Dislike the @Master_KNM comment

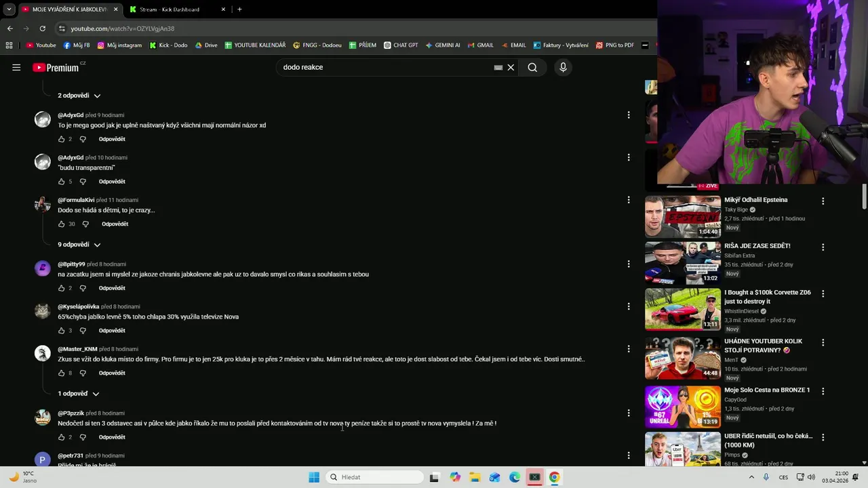[83, 373]
